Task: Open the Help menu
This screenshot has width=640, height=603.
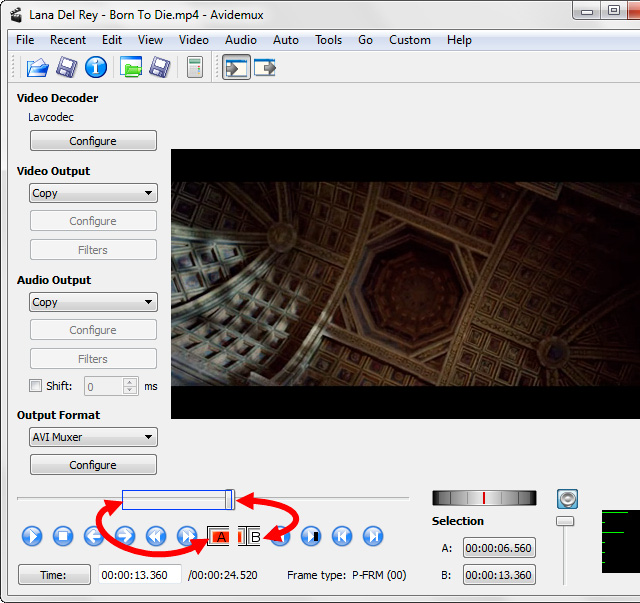Action: pos(459,40)
